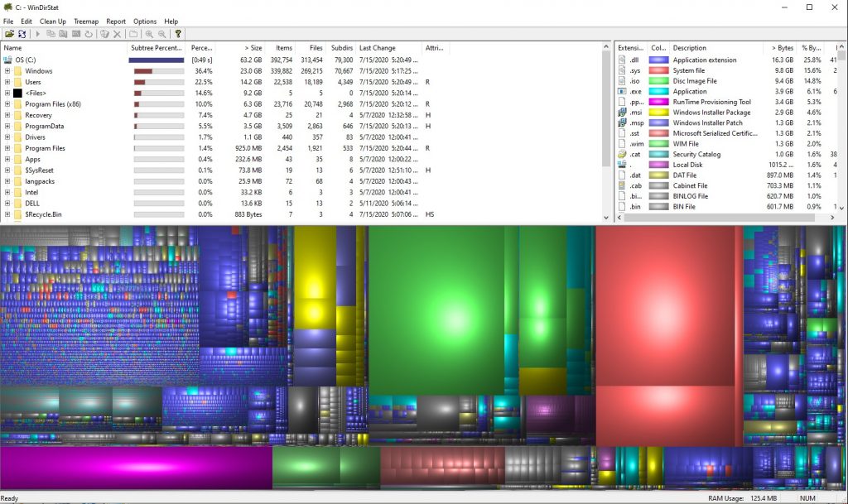Click the grayed play-arrow Open Item icon
The width and height of the screenshot is (848, 504).
click(x=38, y=34)
